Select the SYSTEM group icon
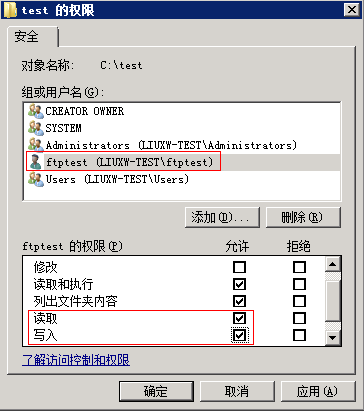 [x=36, y=128]
